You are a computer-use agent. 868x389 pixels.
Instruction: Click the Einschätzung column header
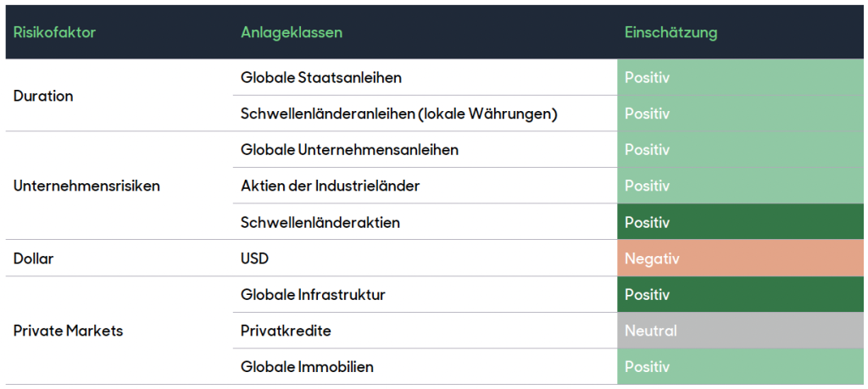click(670, 33)
